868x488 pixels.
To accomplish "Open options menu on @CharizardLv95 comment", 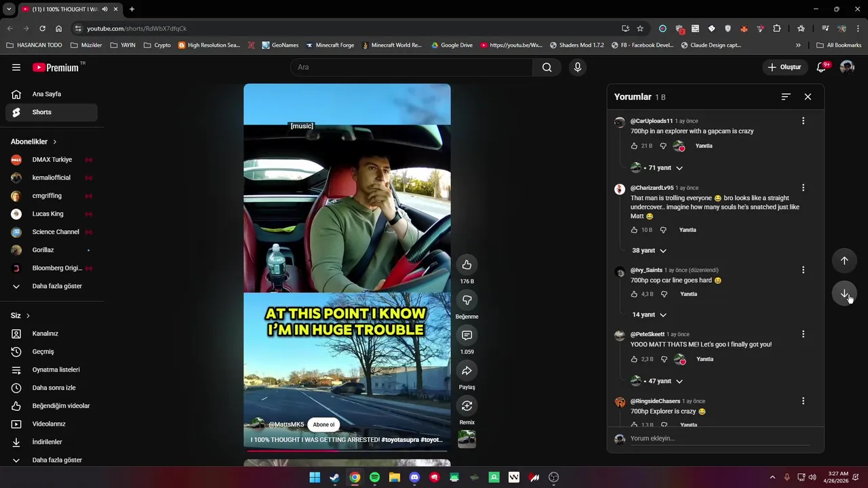I will pos(803,188).
